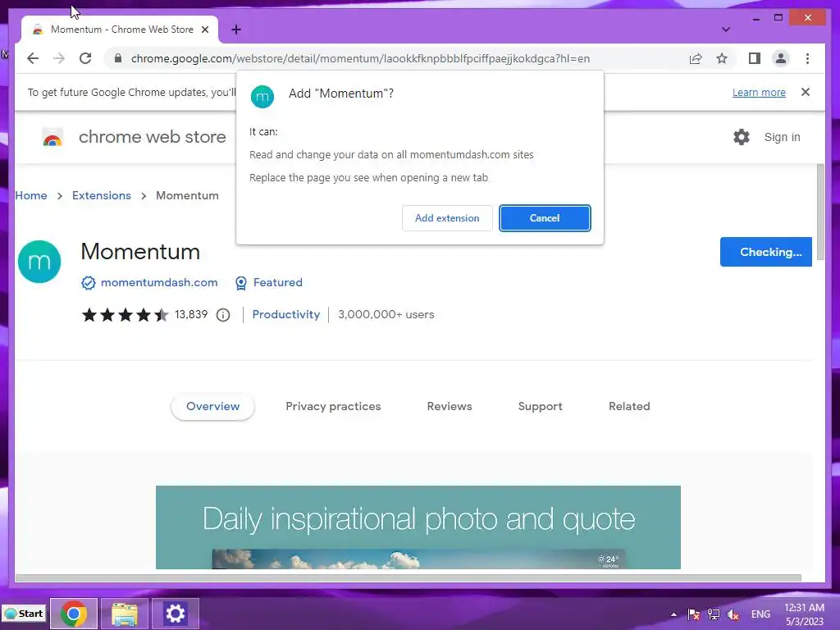Image resolution: width=840 pixels, height=630 pixels.
Task: Click the taskbar clock showing 12:31 AM
Action: click(x=804, y=614)
